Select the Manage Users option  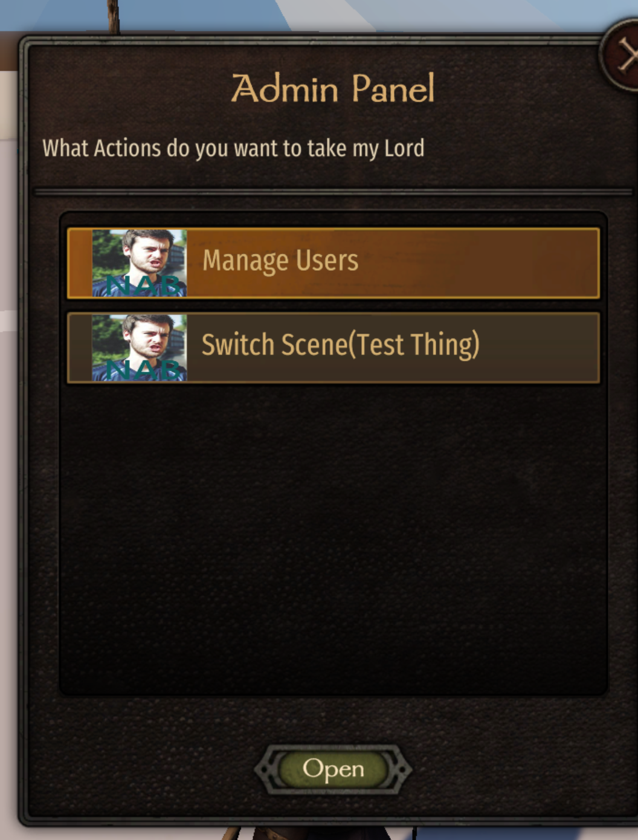click(x=333, y=263)
